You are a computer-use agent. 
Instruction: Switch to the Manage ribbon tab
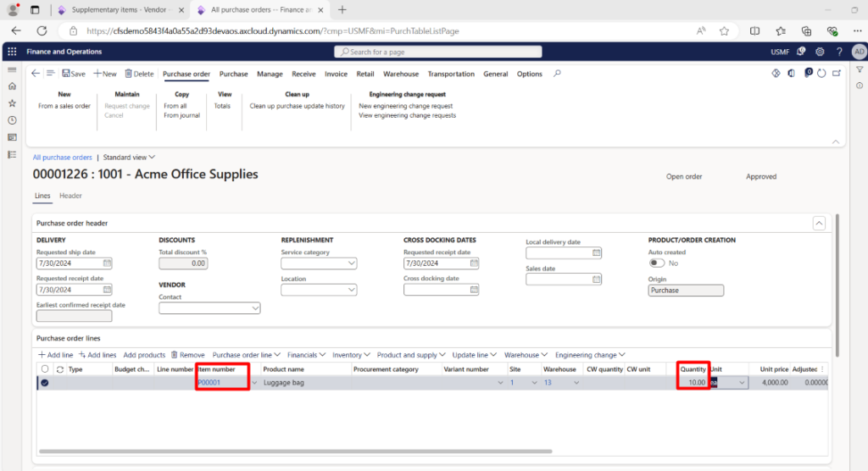coord(270,74)
